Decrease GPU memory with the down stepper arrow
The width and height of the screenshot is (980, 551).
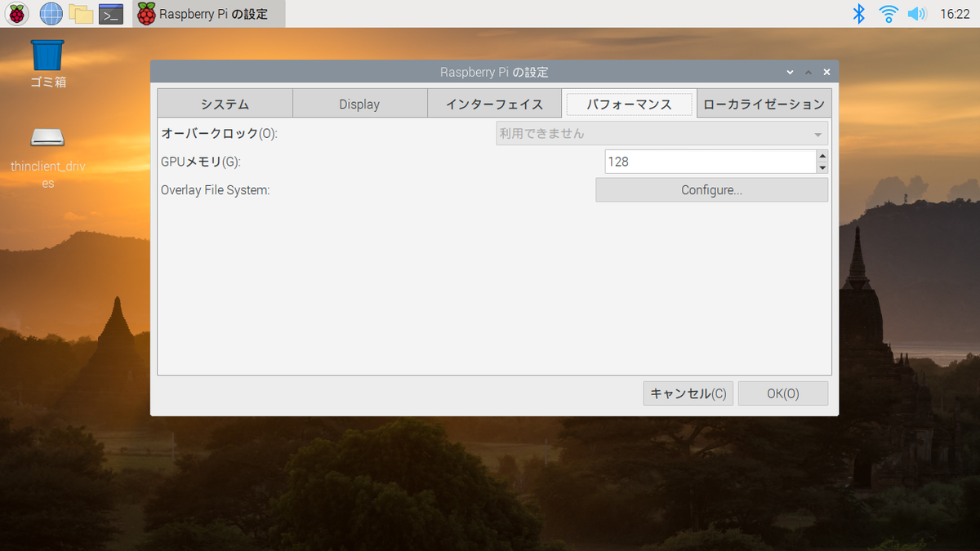pyautogui.click(x=822, y=167)
